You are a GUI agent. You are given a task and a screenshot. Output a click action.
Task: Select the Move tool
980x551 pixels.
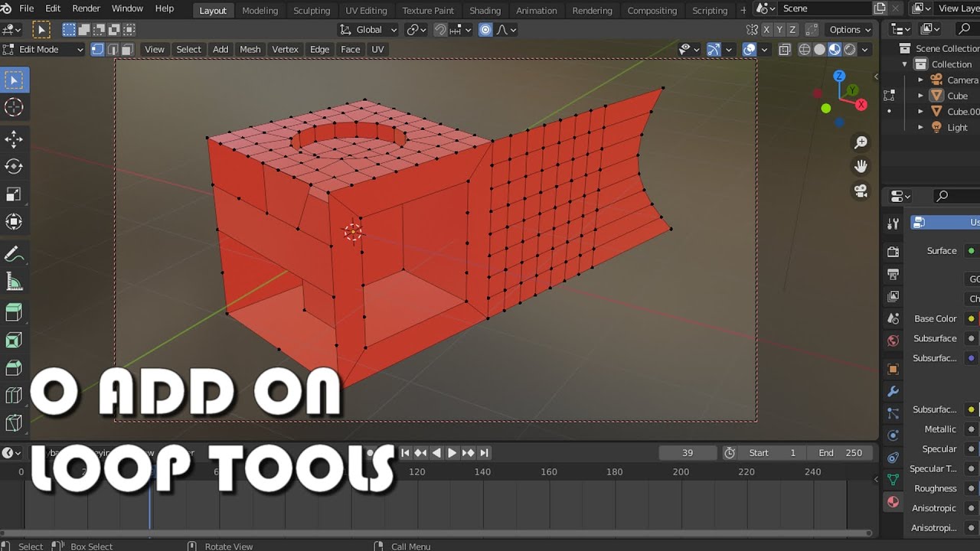(14, 139)
